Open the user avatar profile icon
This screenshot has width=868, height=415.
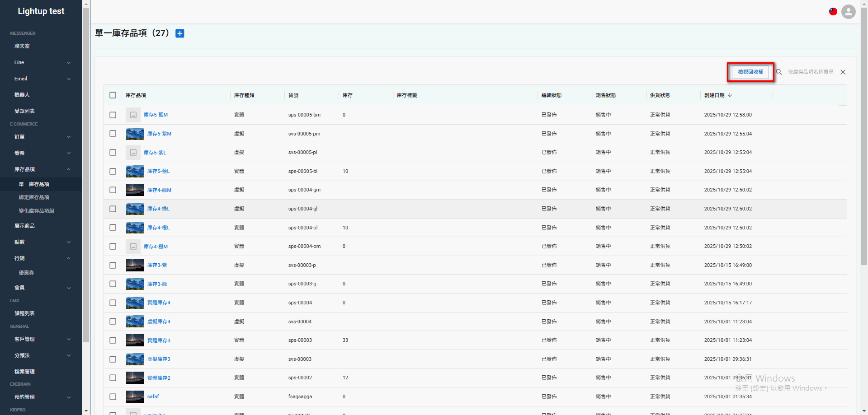pyautogui.click(x=848, y=12)
